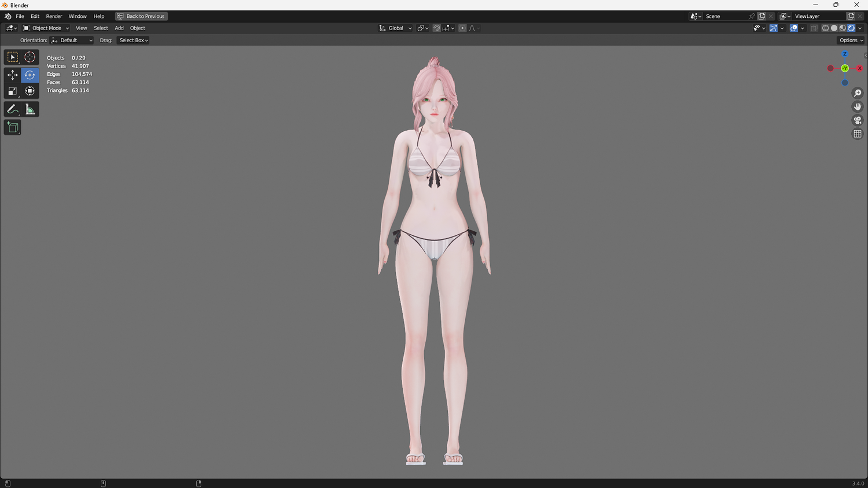This screenshot has height=488, width=868.
Task: Switch perspective/orthographic with grid icon
Action: (x=858, y=134)
